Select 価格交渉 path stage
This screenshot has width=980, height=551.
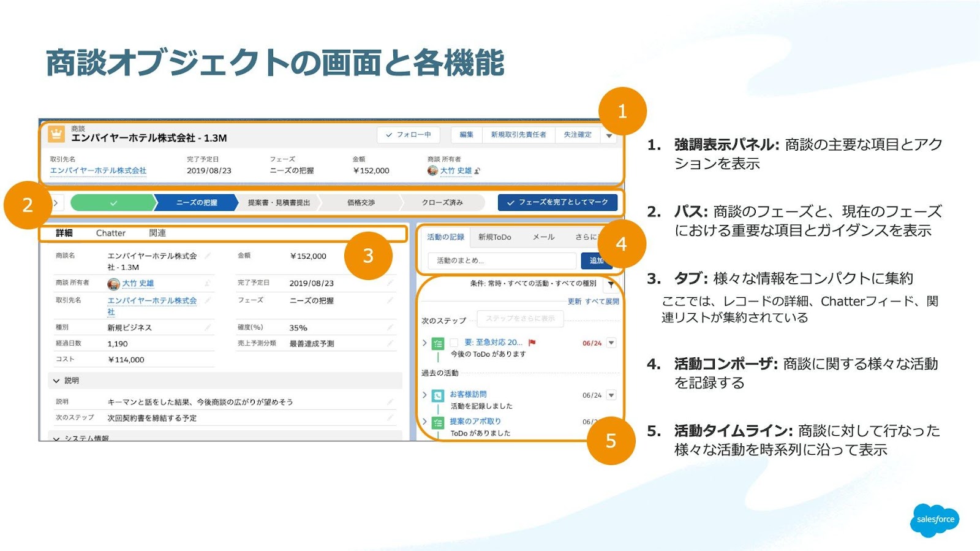[361, 203]
